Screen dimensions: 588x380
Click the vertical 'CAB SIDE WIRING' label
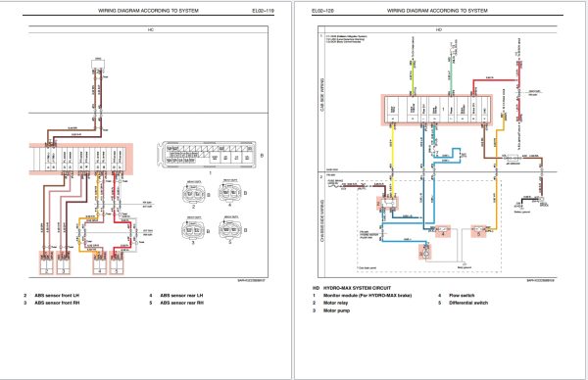(322, 95)
